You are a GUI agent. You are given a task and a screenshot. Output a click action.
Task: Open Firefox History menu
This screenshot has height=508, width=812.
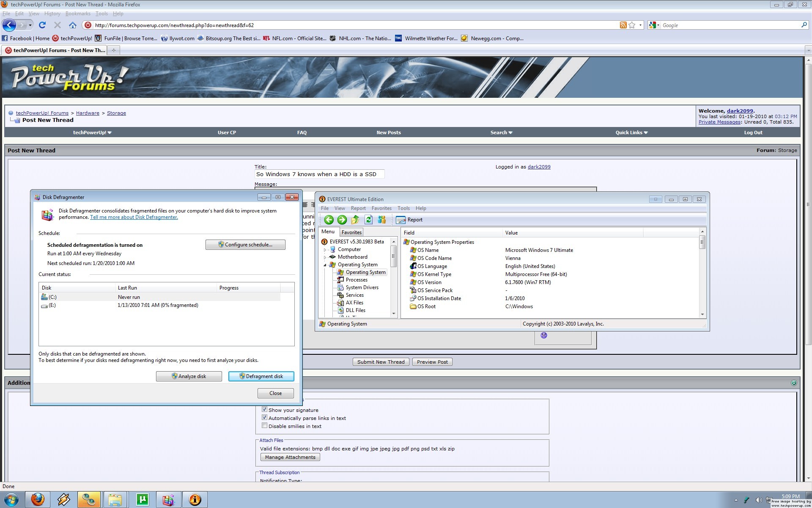[x=52, y=14]
